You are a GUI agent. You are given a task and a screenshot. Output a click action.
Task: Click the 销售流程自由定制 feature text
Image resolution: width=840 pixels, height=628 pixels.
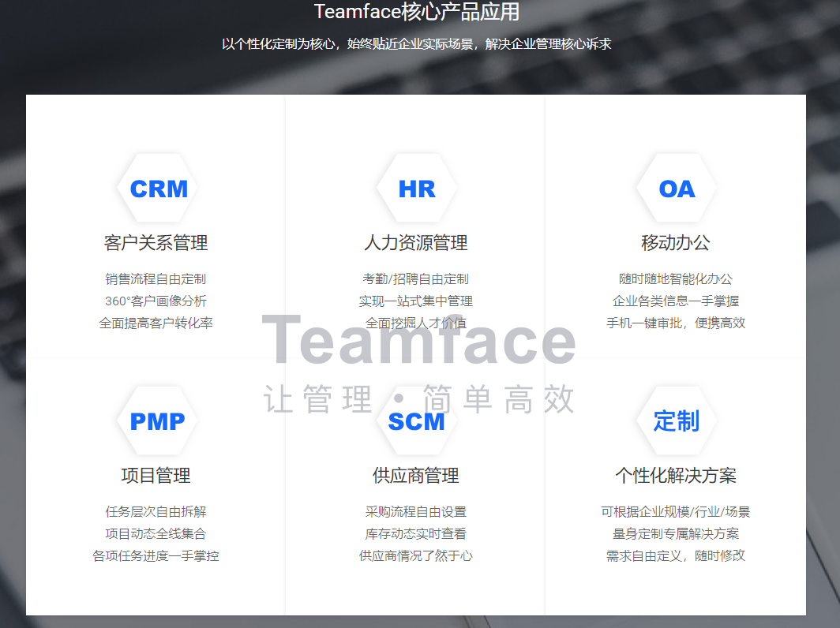point(156,278)
